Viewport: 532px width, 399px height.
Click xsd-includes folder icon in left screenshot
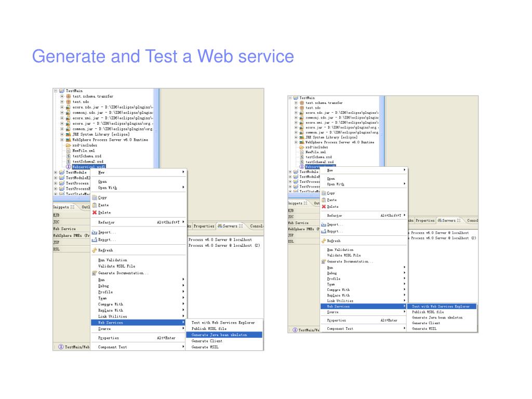click(68, 145)
